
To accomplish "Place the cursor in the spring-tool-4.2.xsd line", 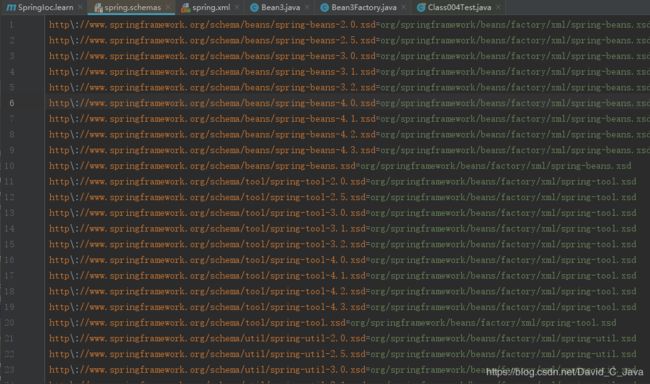I will pyautogui.click(x=342, y=292).
